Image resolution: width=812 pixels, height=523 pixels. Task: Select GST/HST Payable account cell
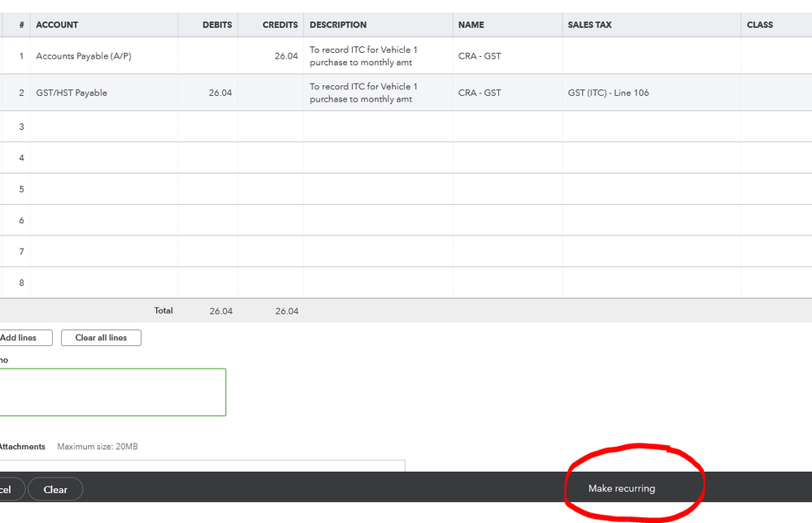tap(104, 93)
